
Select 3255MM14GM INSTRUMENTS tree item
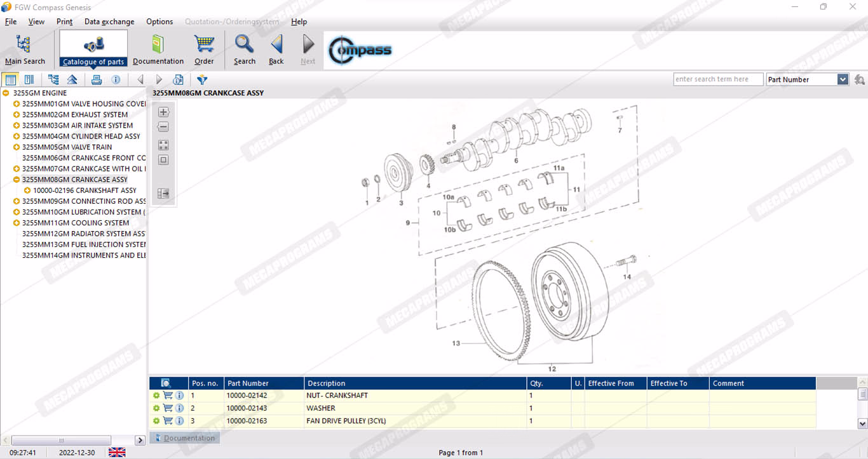coord(84,255)
